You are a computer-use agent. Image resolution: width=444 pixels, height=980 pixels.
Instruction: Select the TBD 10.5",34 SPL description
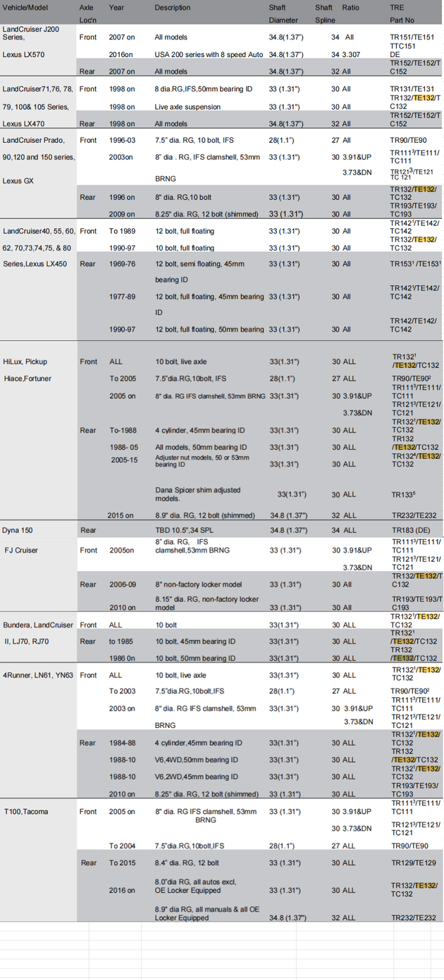(189, 530)
